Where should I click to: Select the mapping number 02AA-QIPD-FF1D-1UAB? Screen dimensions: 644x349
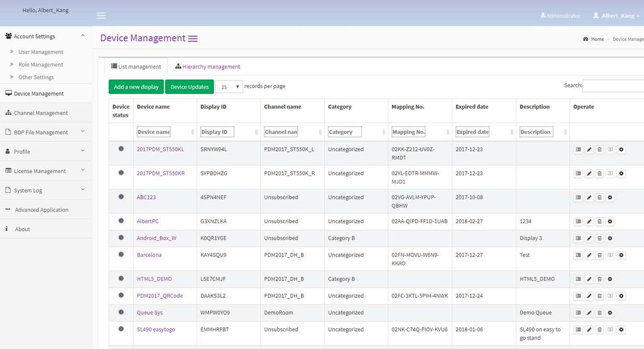[x=419, y=221]
